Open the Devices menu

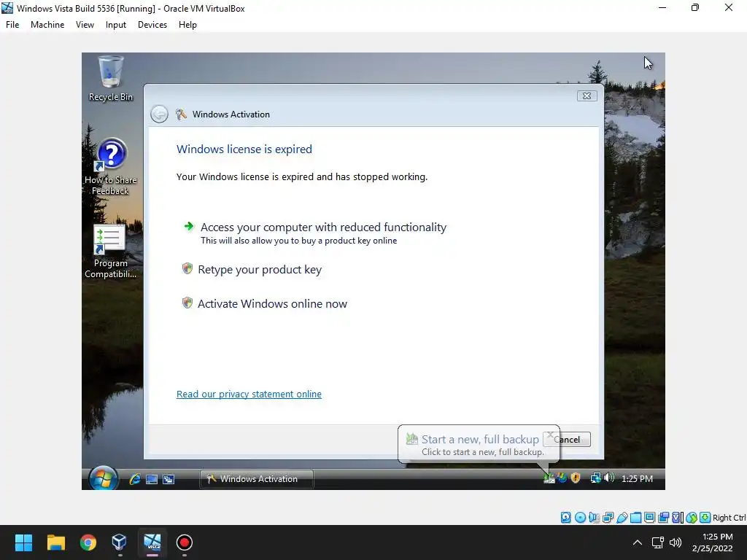point(152,25)
